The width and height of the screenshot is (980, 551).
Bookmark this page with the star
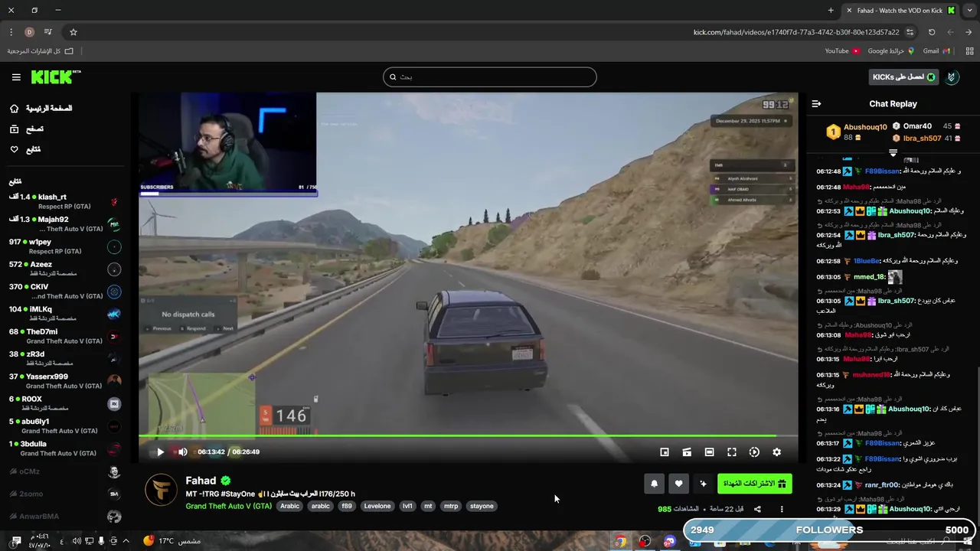tap(73, 32)
